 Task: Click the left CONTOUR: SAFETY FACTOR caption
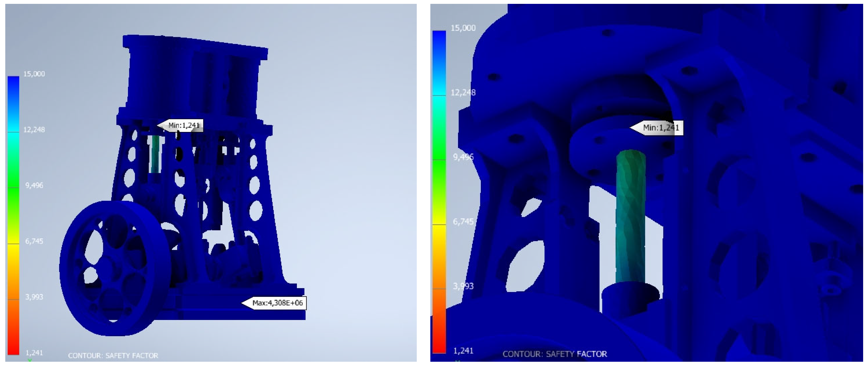[113, 356]
